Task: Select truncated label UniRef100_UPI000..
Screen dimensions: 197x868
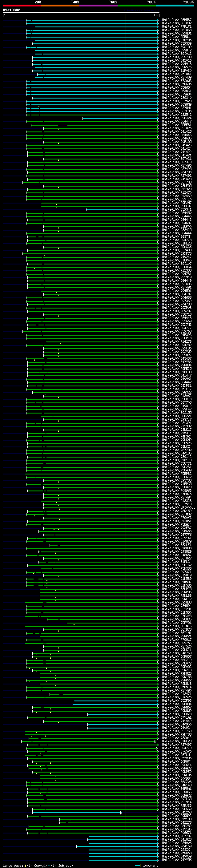Action: (x=178, y=507)
